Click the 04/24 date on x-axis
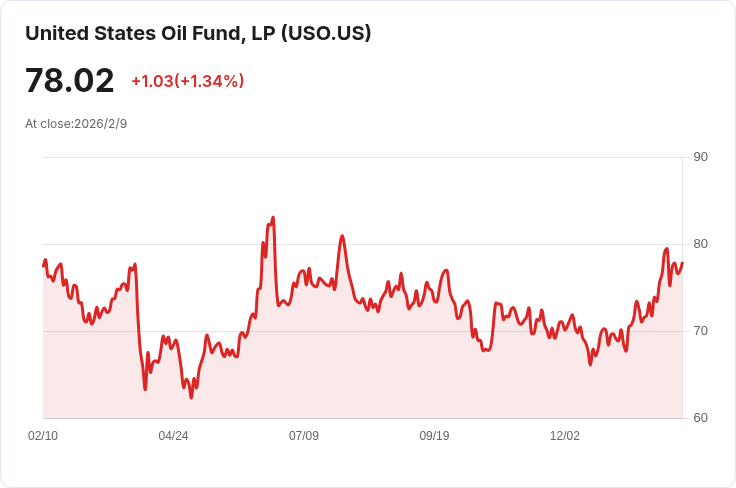736x488 pixels. tap(173, 436)
